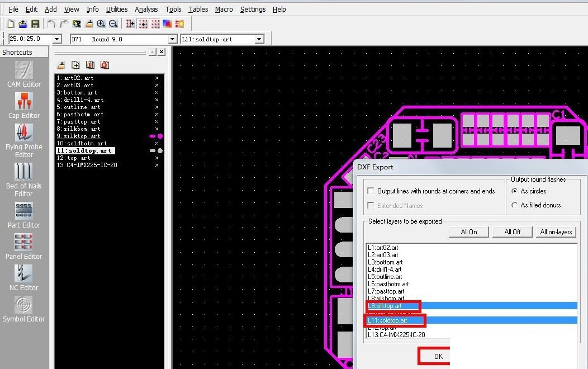Open the Flying Probe Editor shortcut
Screen dimensions: 588x369
[24, 141]
